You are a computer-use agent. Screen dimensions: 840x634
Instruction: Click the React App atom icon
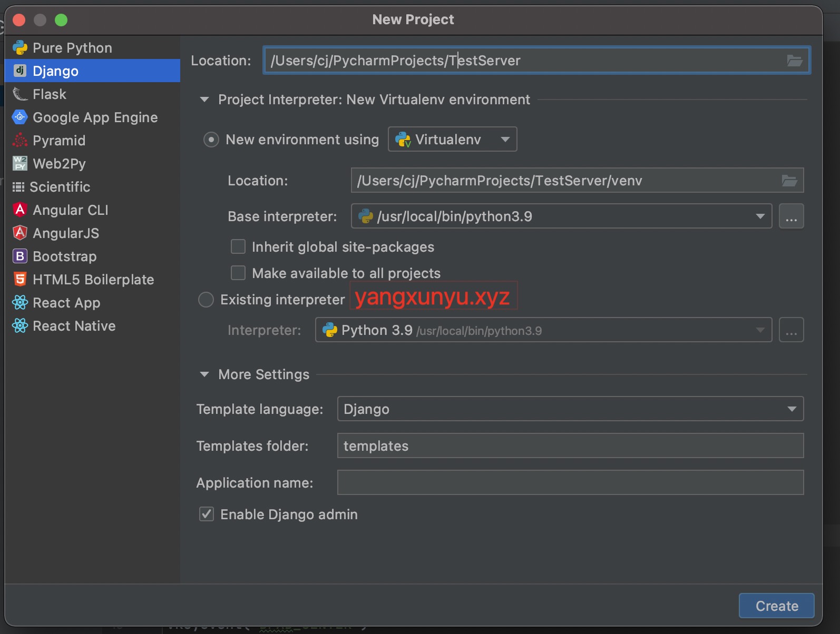point(20,302)
